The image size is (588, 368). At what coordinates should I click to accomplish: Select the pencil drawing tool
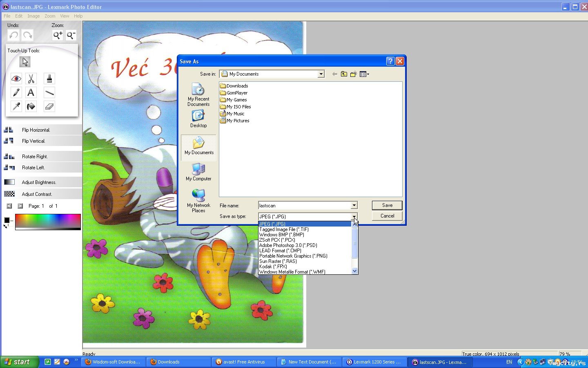pos(16,92)
